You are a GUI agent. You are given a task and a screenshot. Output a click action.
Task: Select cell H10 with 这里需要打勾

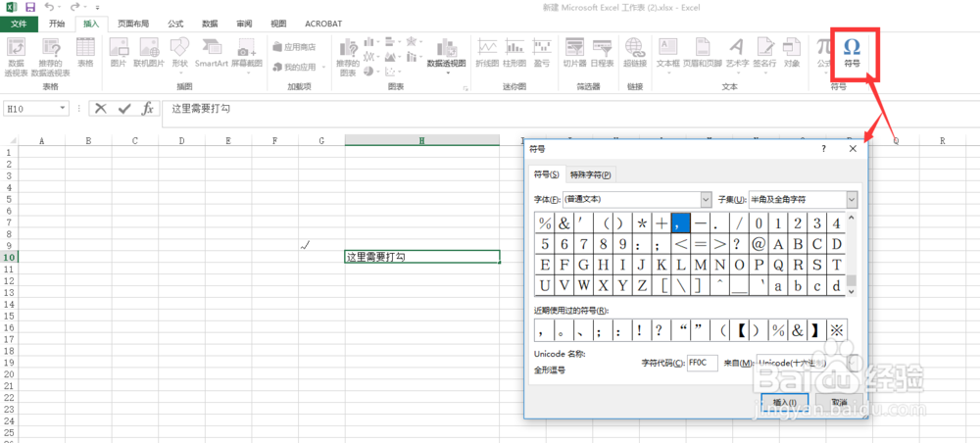click(x=421, y=257)
